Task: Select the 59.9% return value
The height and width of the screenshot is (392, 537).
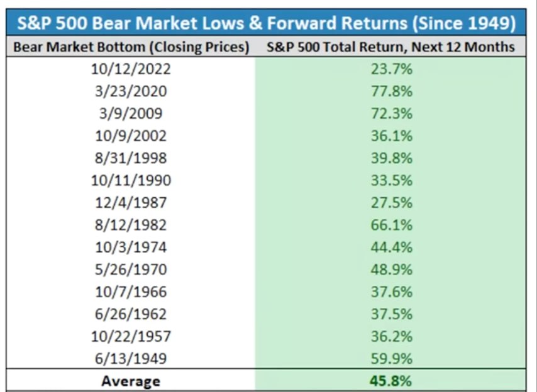Action: (390, 359)
